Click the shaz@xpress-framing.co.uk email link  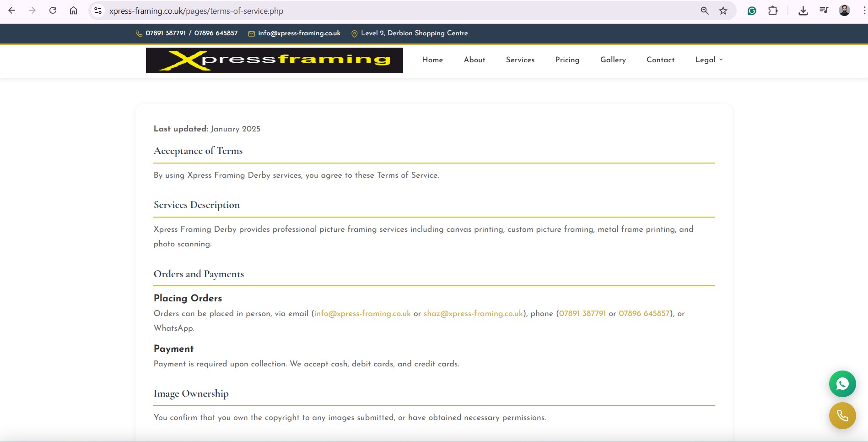click(x=473, y=314)
